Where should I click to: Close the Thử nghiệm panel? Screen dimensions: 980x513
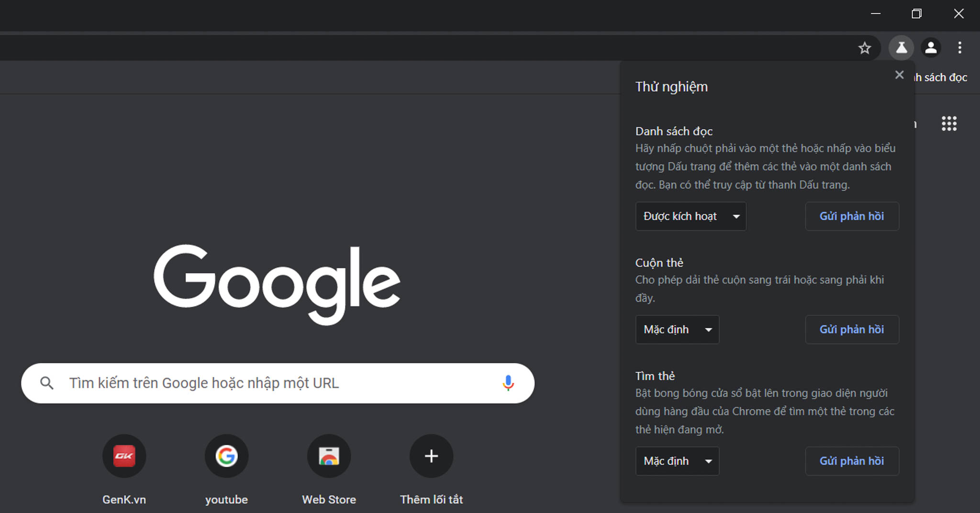899,75
